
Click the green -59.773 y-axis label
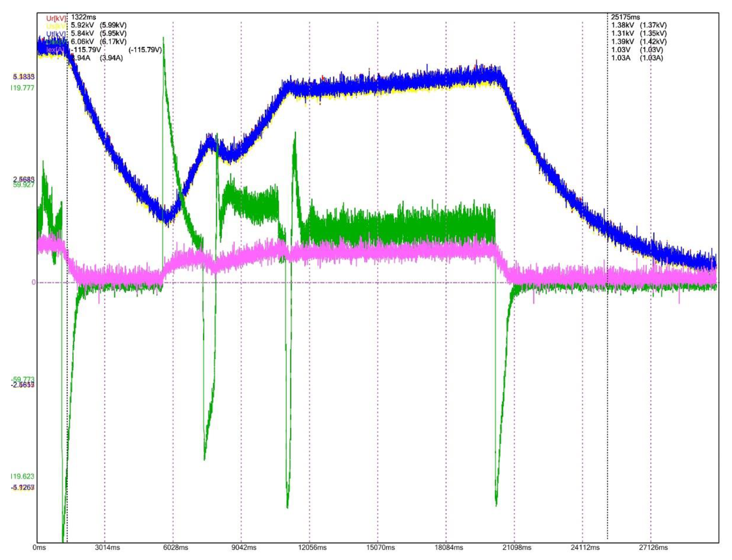coord(22,379)
